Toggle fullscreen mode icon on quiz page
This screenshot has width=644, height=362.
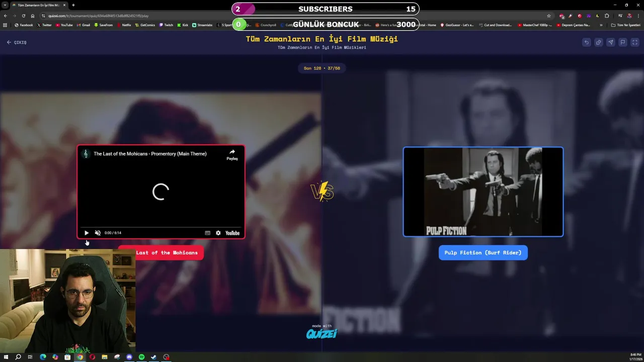[634, 42]
